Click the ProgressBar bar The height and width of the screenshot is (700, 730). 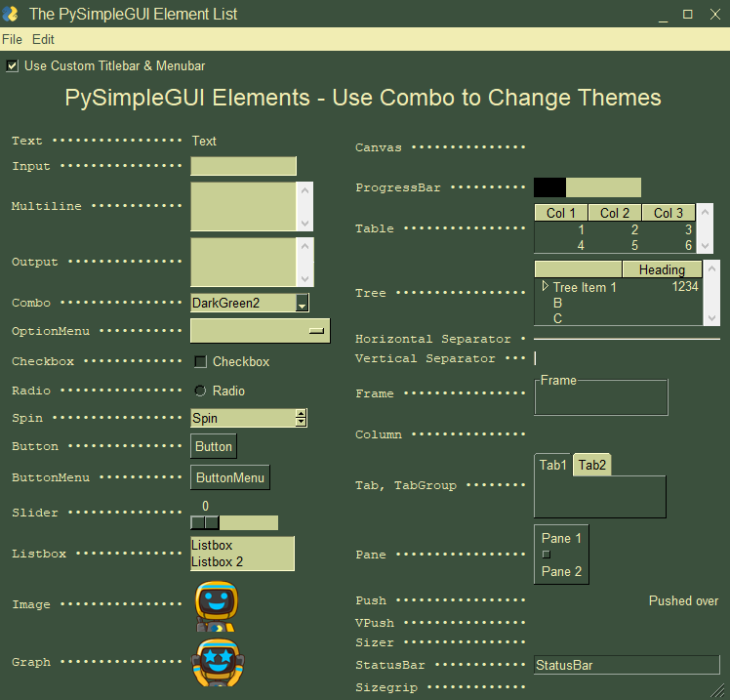coord(588,187)
